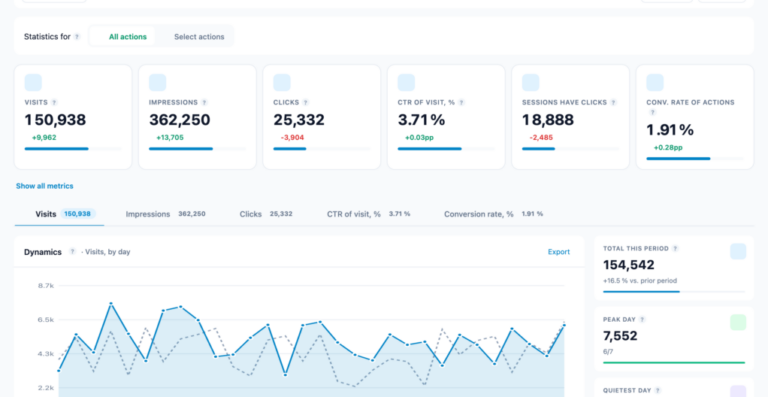Viewport: 768px width, 397px height.
Task: Open help tooltip under CONV. RATE OF ACTIONS
Action: pos(652,113)
